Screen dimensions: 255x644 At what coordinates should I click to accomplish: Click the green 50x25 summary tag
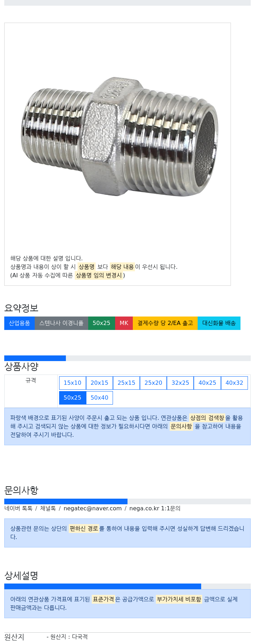pos(102,323)
